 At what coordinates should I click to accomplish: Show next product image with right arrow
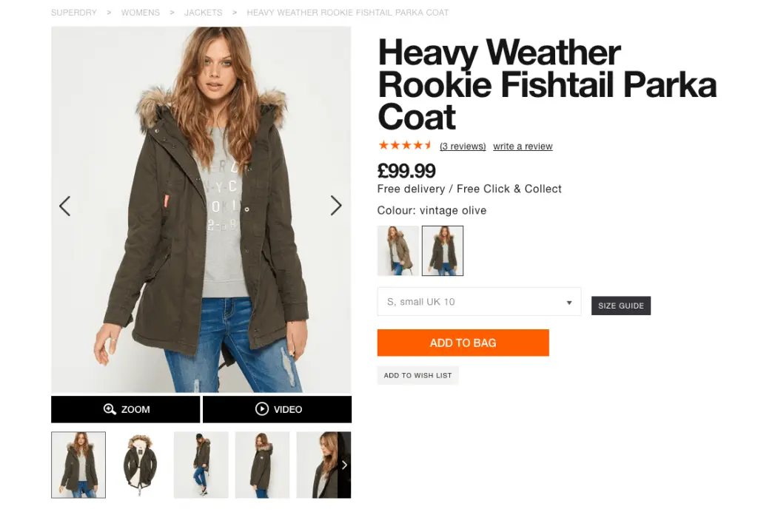(336, 206)
